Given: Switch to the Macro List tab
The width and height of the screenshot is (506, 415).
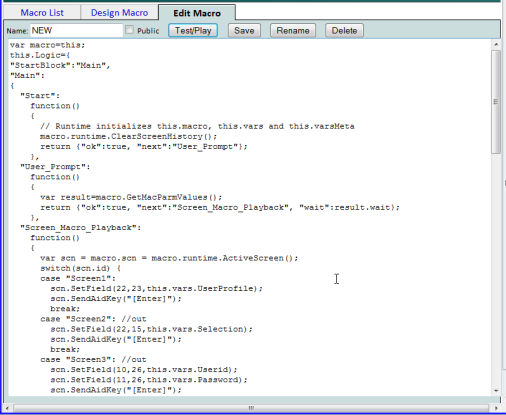Looking at the screenshot, I should 42,13.
